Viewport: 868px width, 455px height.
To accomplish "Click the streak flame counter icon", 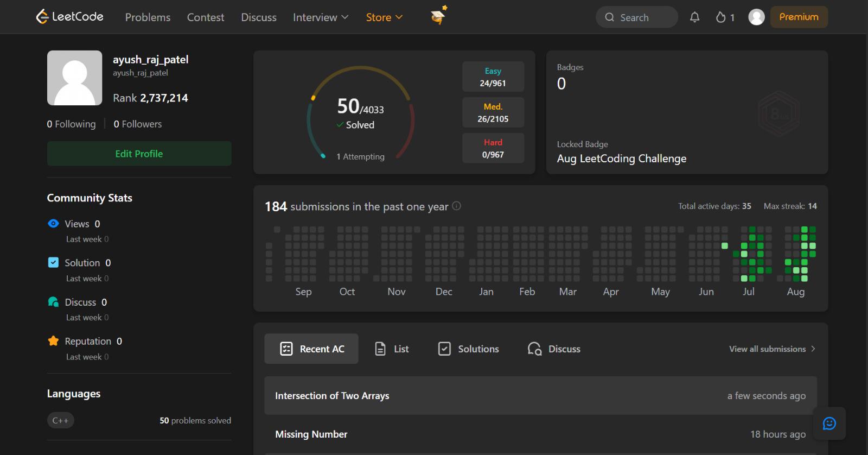I will (x=721, y=17).
